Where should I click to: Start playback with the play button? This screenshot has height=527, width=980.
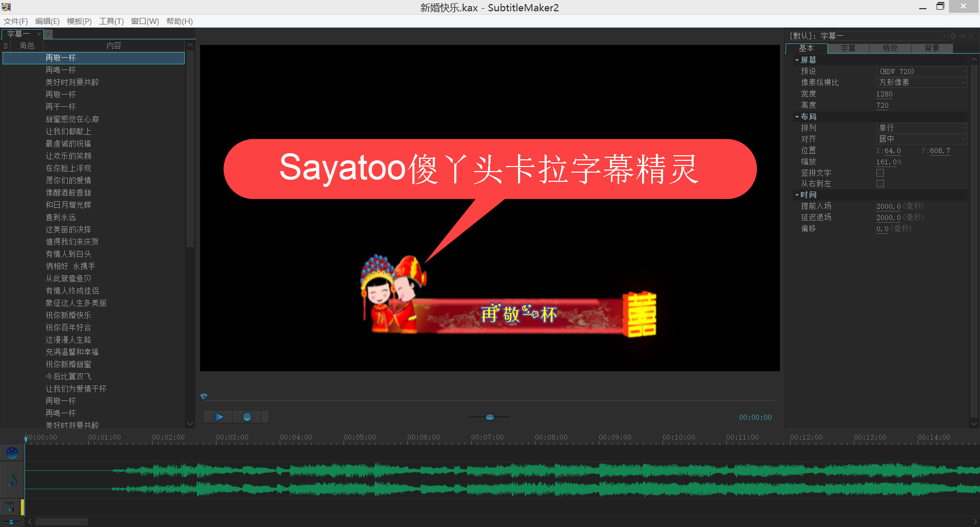(x=218, y=417)
